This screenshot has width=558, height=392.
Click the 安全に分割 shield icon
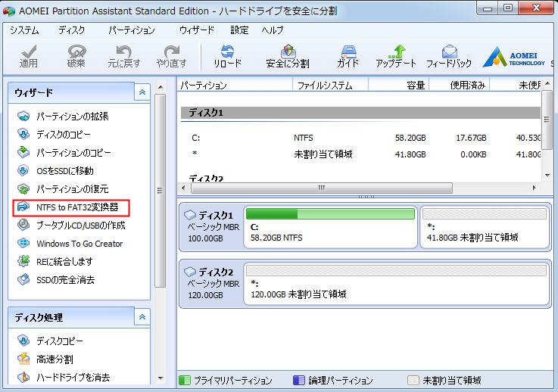click(x=288, y=51)
